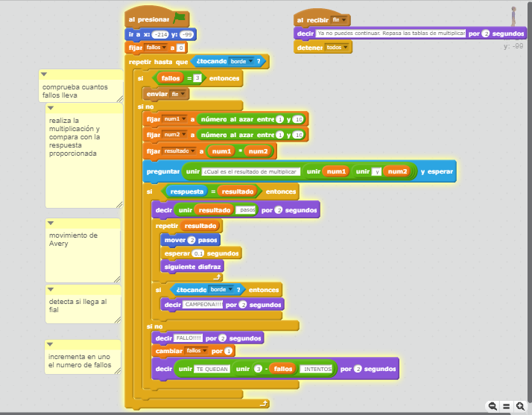Open the 'fallos' dropdown in 'fijar fallos a 0'
This screenshot has width=532, height=415.
click(157, 48)
